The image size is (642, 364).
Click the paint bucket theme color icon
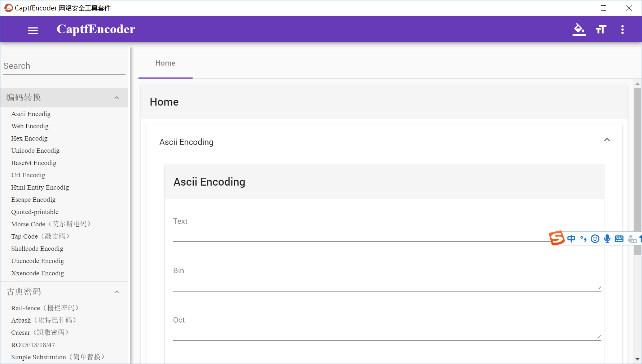(x=579, y=30)
